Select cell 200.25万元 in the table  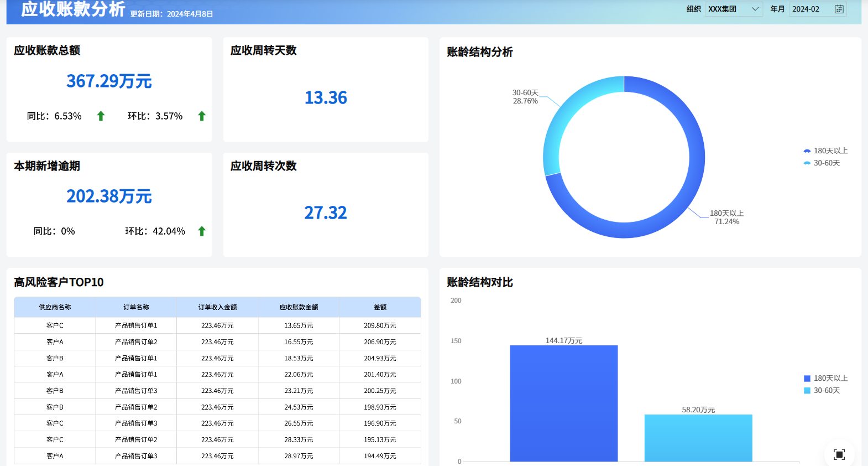380,391
